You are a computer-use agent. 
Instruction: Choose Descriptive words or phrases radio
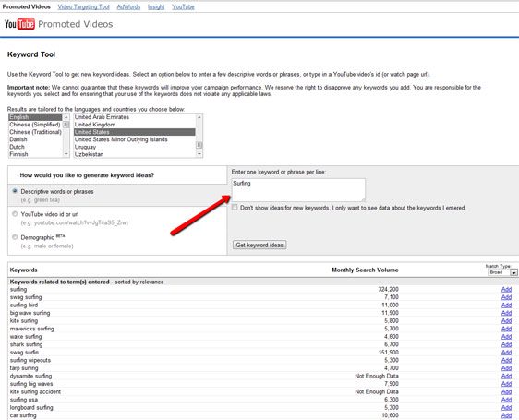(x=15, y=191)
